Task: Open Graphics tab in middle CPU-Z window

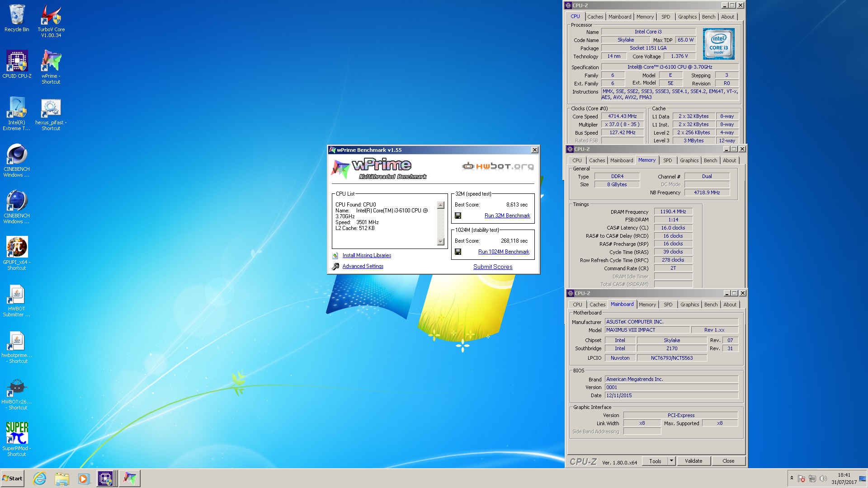Action: click(689, 160)
